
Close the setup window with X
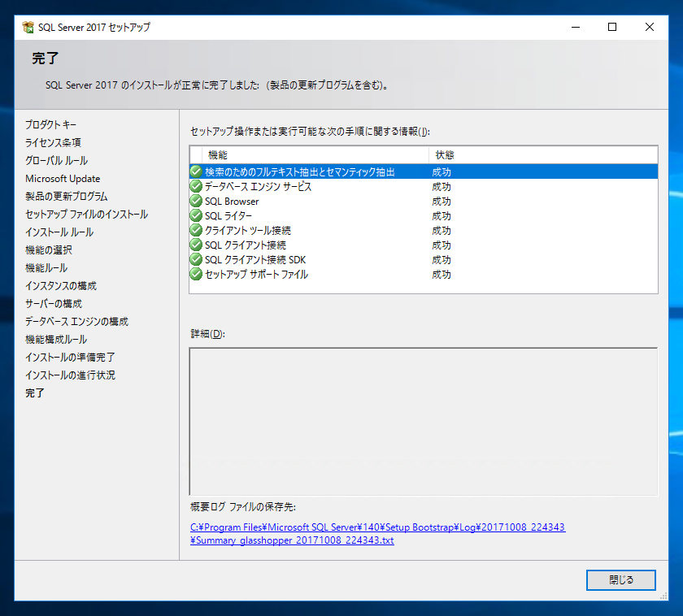[649, 27]
